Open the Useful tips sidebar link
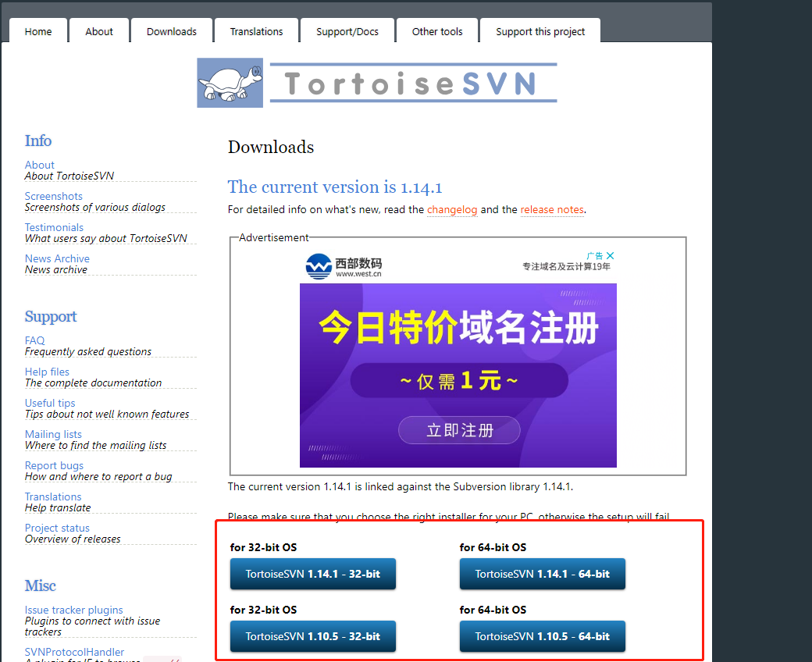 pos(50,403)
